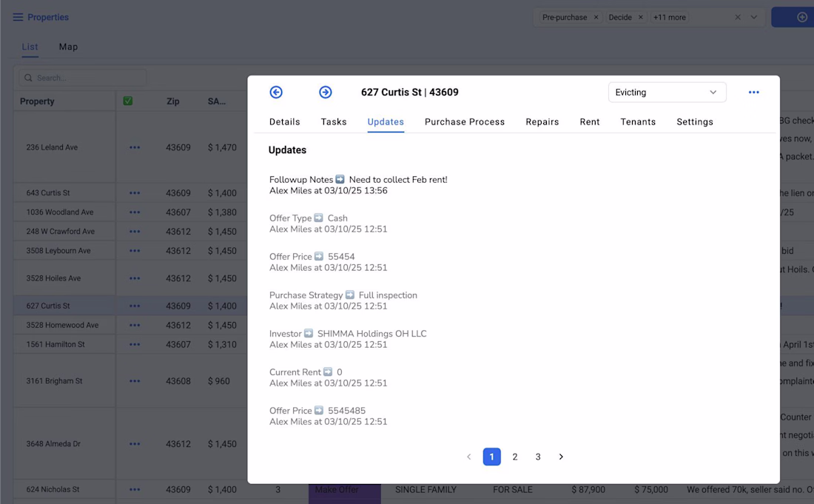This screenshot has width=814, height=504.
Task: Click the Investor SHIMMA Holdings OH LLC update
Action: [348, 338]
